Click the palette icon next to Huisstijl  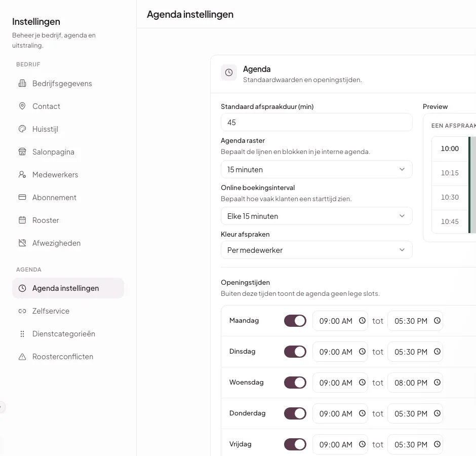22,129
